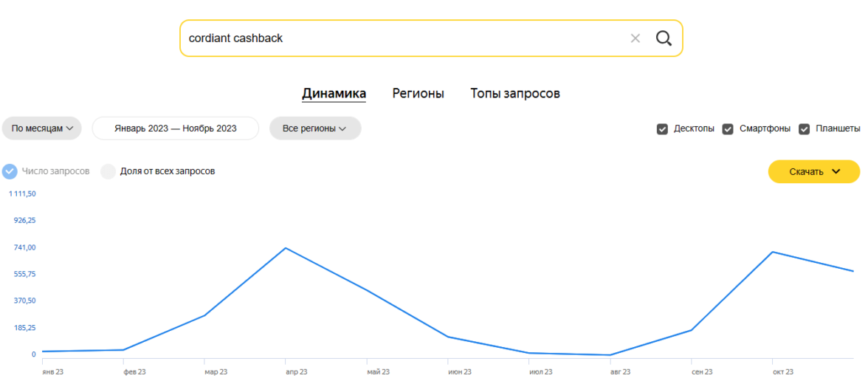Switch to the Динамика tab
868x384 pixels.
pos(334,94)
